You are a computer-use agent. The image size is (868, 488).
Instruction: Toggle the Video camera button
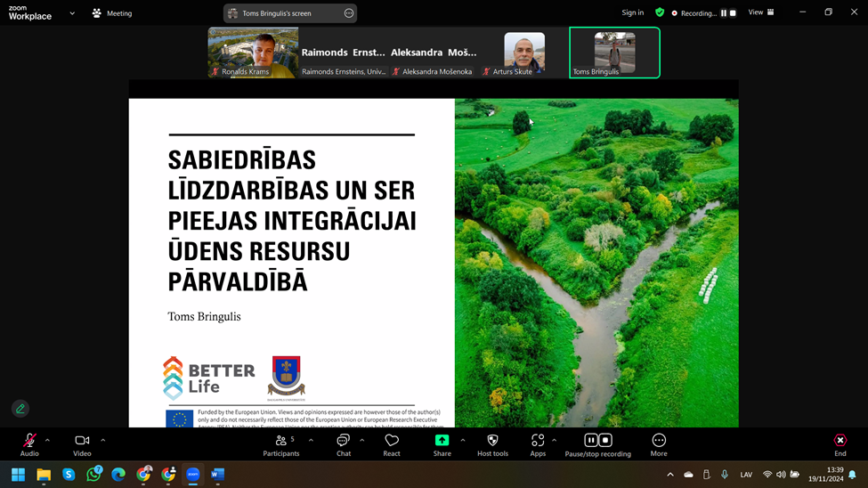[x=82, y=444]
